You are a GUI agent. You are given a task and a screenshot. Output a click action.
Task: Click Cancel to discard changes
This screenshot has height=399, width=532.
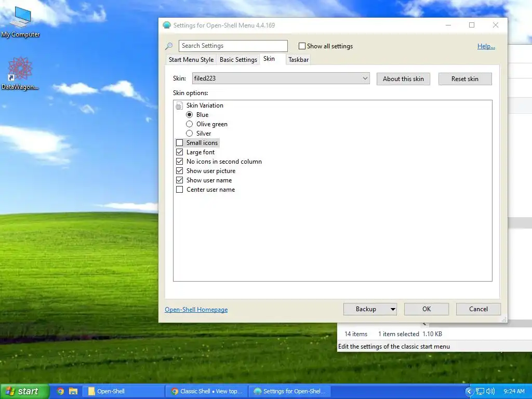click(x=478, y=309)
